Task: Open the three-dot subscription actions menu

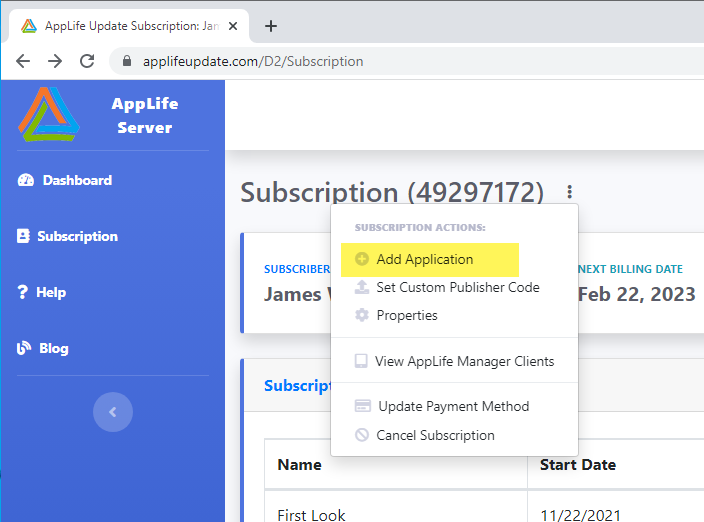Action: tap(569, 192)
